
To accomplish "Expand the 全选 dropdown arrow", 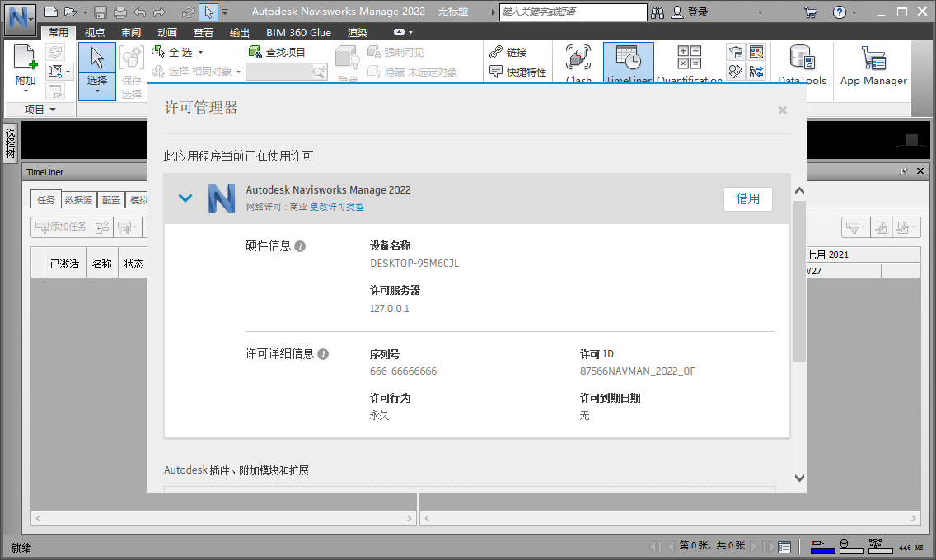I will (200, 53).
